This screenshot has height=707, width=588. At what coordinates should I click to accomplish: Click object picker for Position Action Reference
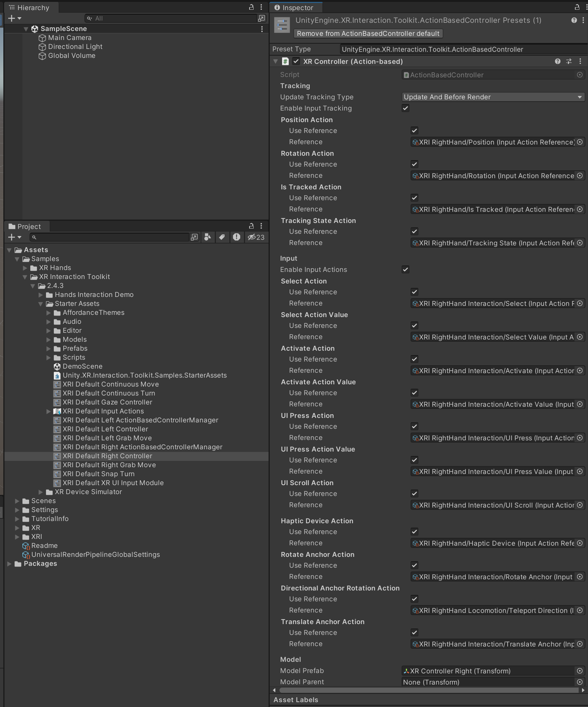(580, 142)
